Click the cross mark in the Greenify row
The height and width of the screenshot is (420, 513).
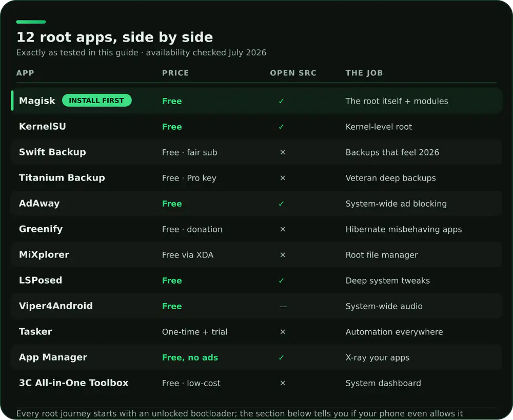pos(283,229)
